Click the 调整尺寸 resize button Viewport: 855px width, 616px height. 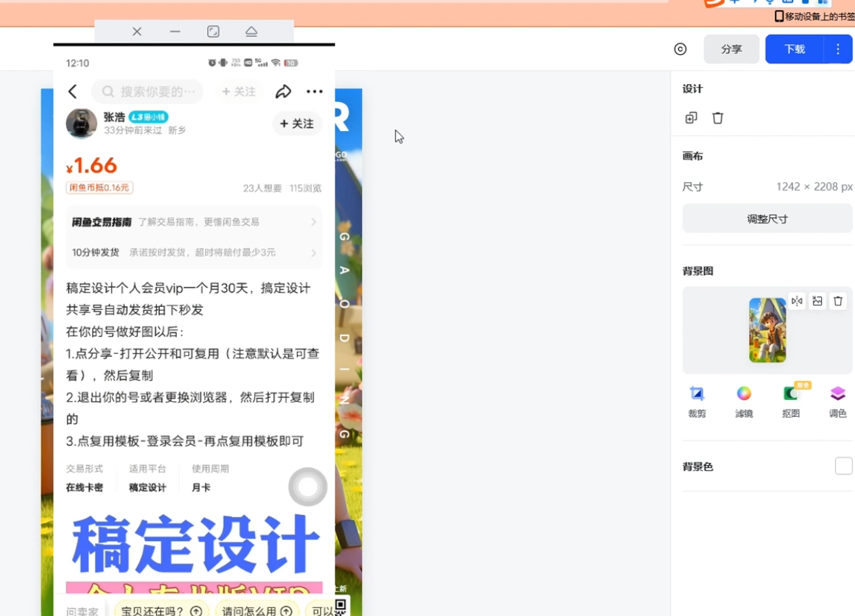click(767, 219)
